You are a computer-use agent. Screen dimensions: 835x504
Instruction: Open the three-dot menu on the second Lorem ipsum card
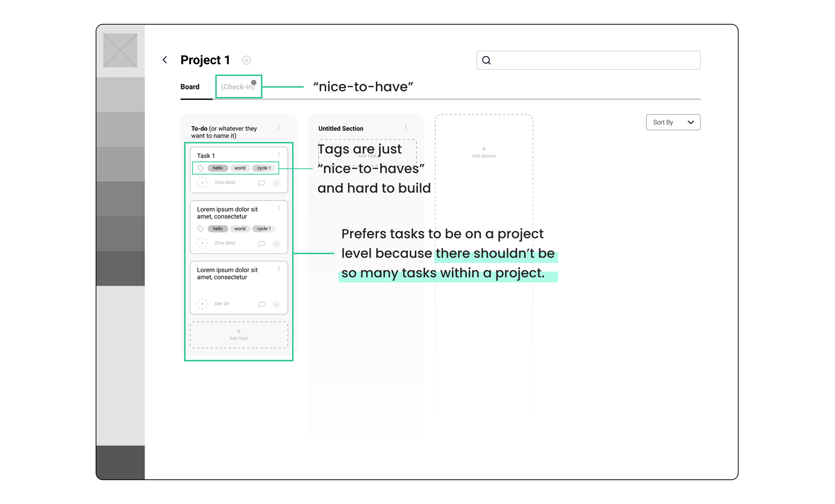[x=279, y=269]
